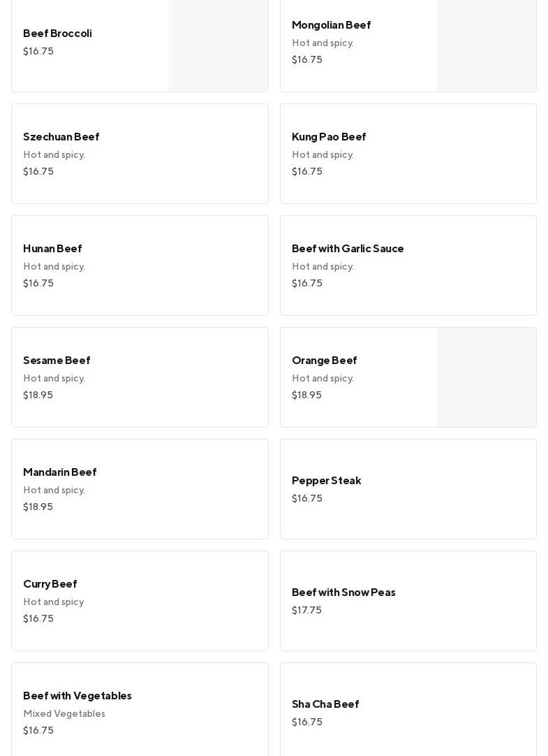Click the Beef Broccoli image placeholder
548x756 pixels.
tap(219, 45)
